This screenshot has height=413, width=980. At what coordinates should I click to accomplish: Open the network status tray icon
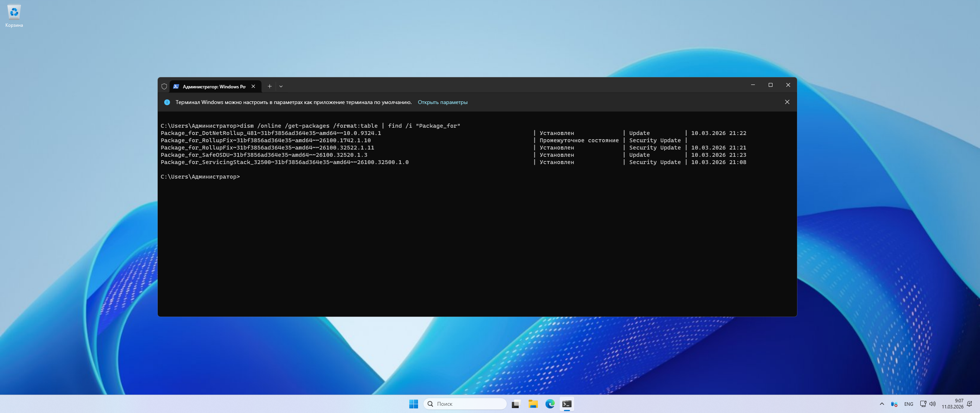pyautogui.click(x=923, y=404)
